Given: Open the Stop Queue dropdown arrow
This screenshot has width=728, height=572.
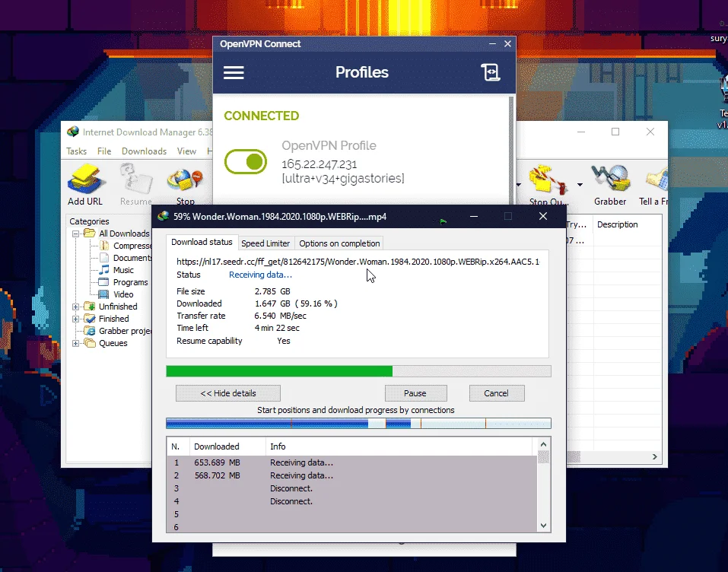Looking at the screenshot, I should [580, 185].
